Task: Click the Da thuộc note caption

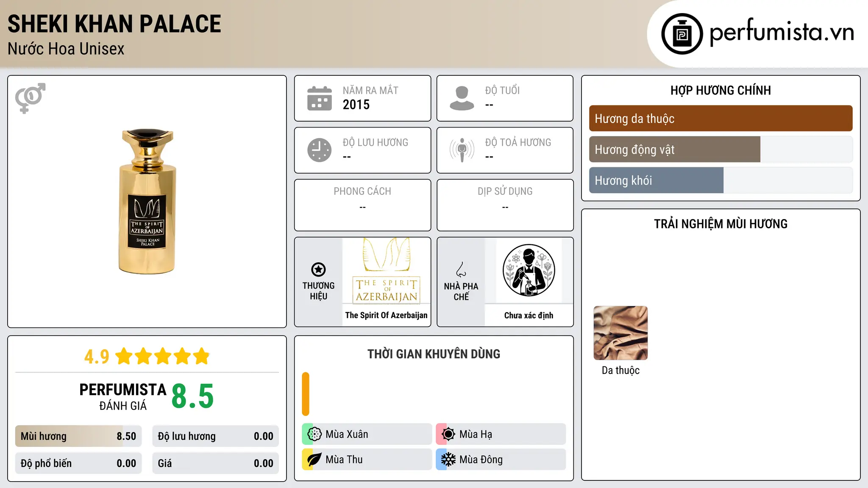Action: click(x=620, y=370)
